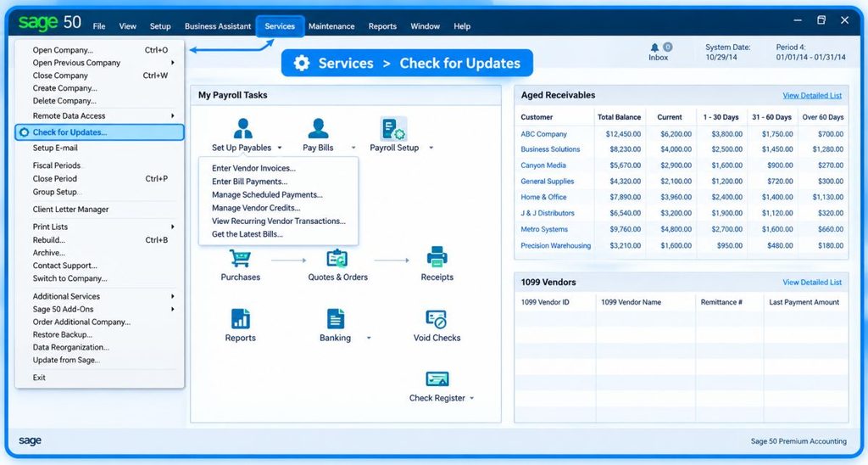This screenshot has width=868, height=465.
Task: Click the sage logo in the status bar
Action: (x=30, y=440)
